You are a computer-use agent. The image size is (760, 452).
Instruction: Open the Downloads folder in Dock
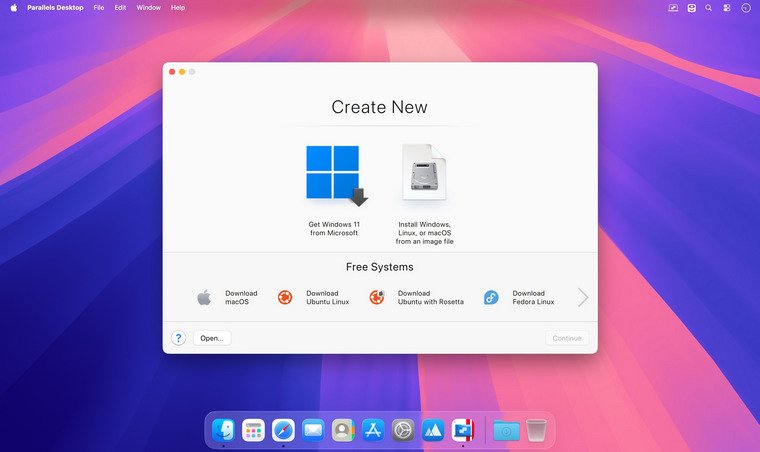tap(506, 430)
